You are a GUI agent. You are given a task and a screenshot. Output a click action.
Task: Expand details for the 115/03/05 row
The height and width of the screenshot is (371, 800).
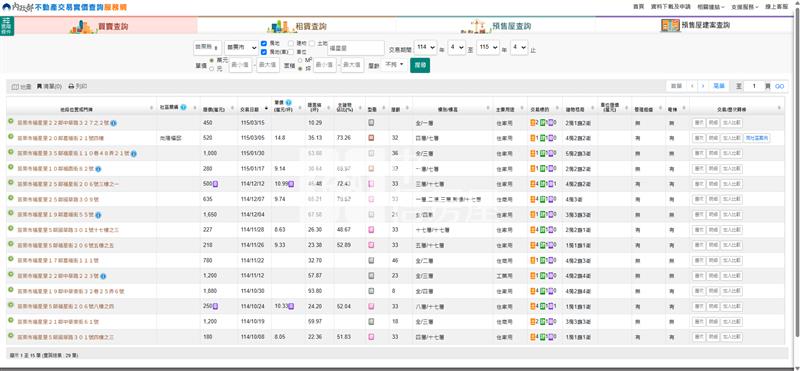pyautogui.click(x=10, y=137)
